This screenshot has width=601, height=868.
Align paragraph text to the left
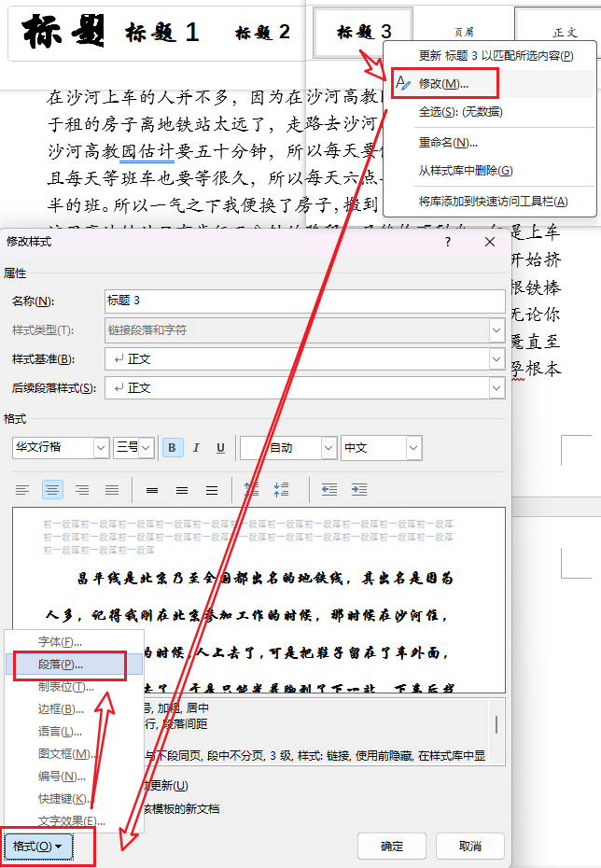click(22, 490)
